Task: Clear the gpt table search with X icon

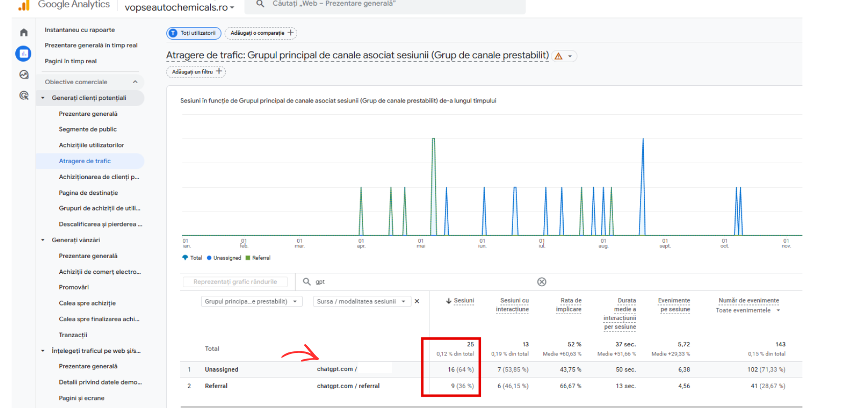Action: pos(542,282)
